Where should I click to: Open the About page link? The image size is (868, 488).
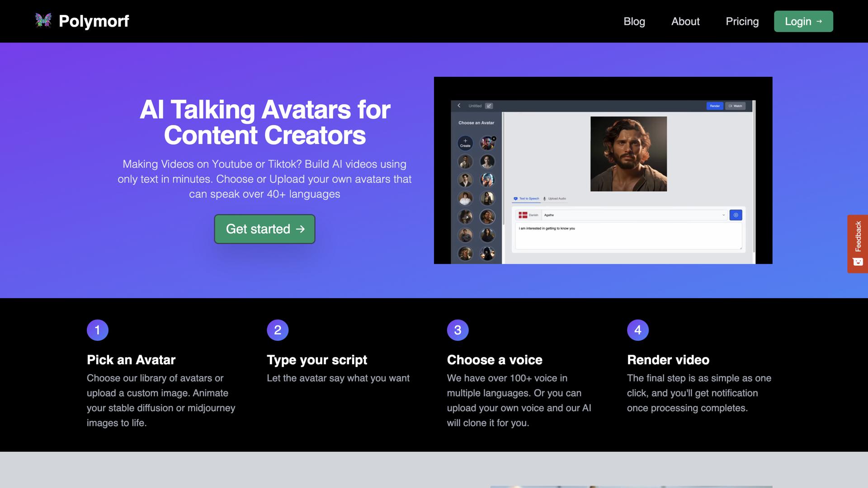685,21
